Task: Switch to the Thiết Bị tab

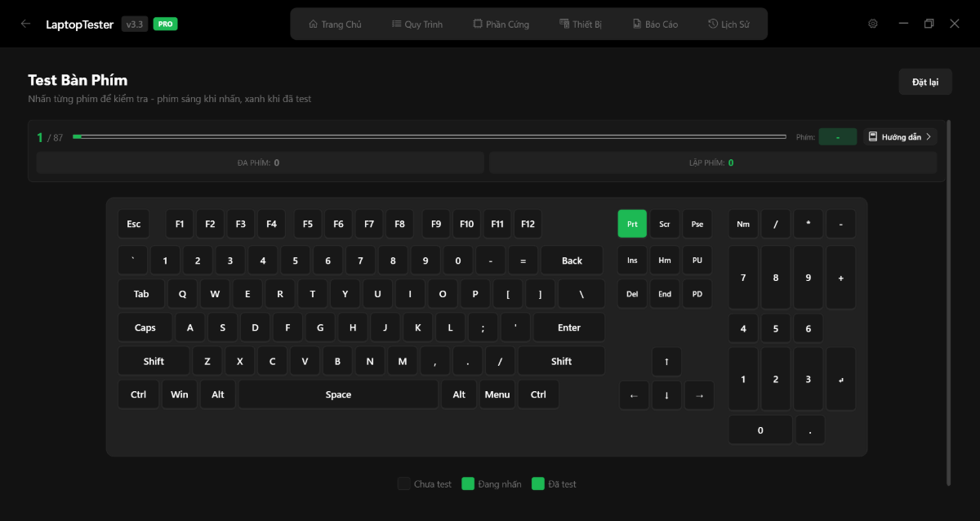Action: (581, 24)
